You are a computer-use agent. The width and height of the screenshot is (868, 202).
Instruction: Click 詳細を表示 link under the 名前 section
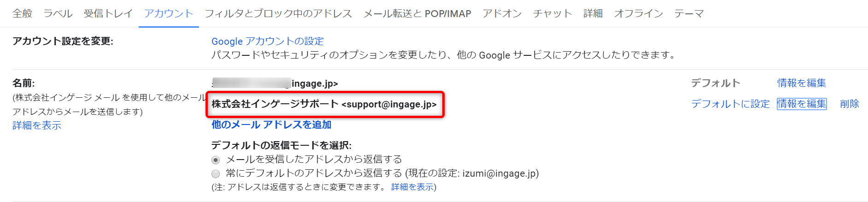coord(37,125)
